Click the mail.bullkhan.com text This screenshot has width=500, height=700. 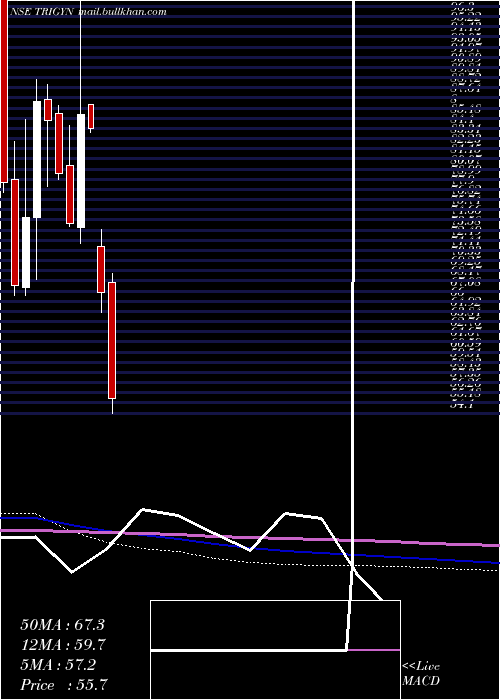pos(122,12)
